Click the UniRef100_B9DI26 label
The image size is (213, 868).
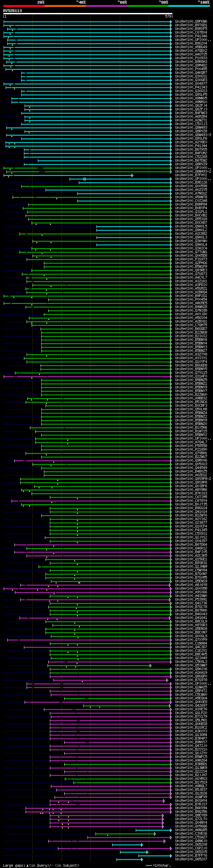(x=191, y=183)
